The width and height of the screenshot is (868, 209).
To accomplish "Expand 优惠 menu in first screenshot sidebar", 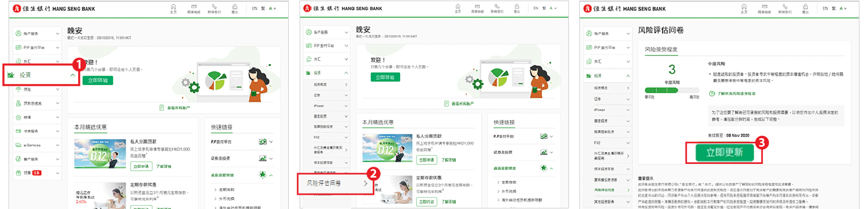I will pos(58,172).
